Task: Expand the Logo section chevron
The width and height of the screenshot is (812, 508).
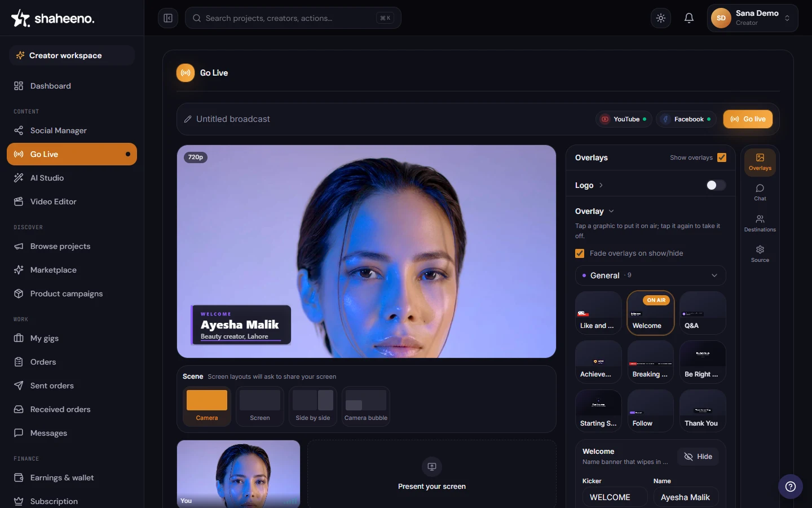Action: pos(601,185)
